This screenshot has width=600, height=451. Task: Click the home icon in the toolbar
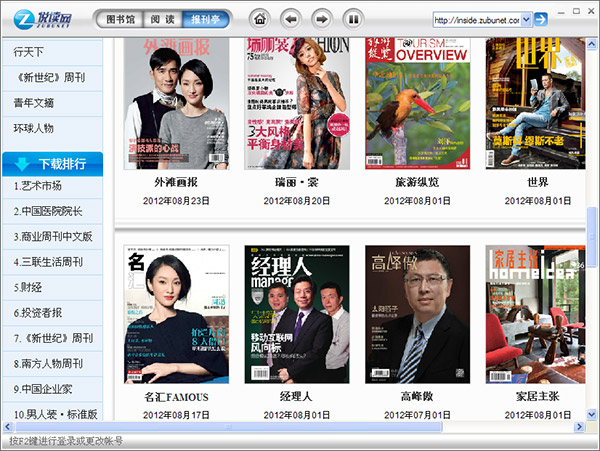coord(260,19)
